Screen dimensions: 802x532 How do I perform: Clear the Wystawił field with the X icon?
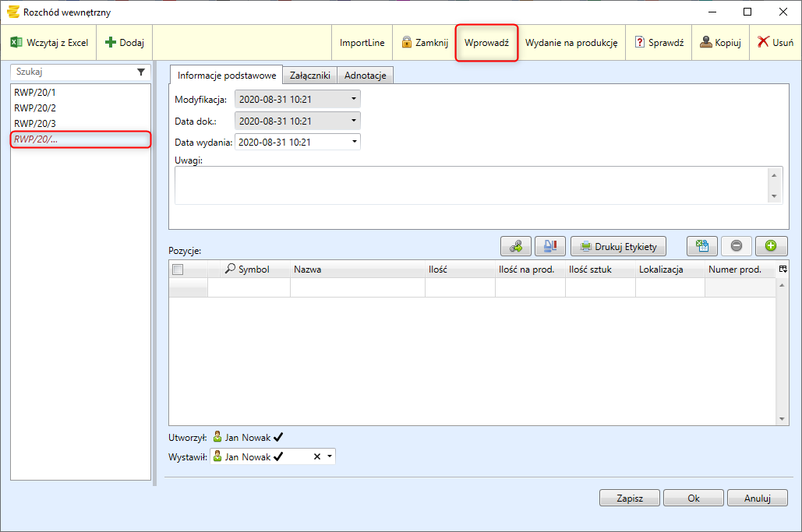point(316,457)
